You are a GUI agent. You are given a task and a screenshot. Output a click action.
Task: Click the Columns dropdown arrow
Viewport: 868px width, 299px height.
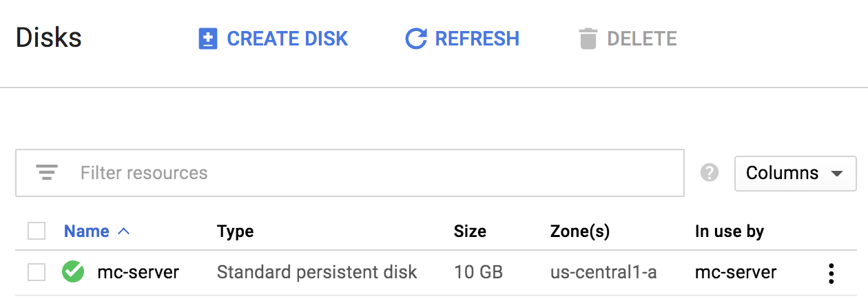tap(837, 174)
